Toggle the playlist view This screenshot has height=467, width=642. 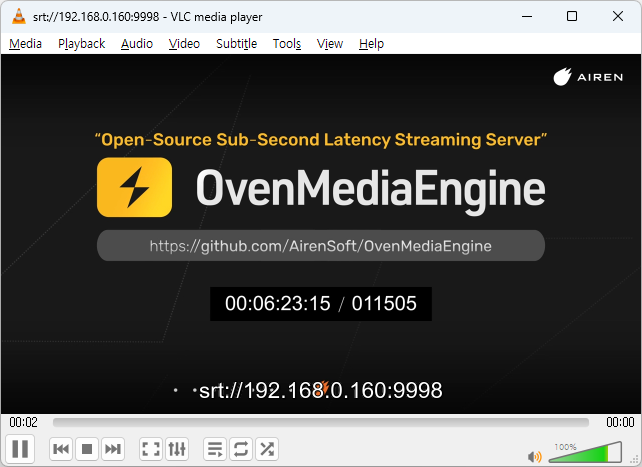(215, 450)
